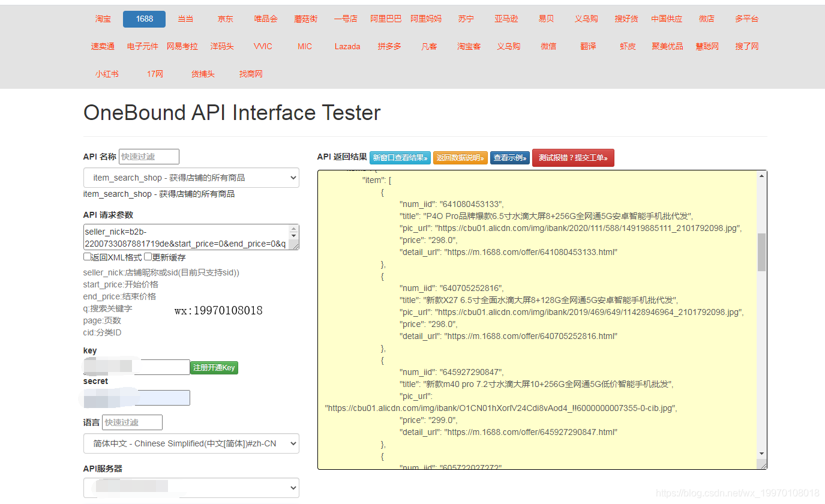
Task: Open the 易贝 tab
Action: [546, 19]
